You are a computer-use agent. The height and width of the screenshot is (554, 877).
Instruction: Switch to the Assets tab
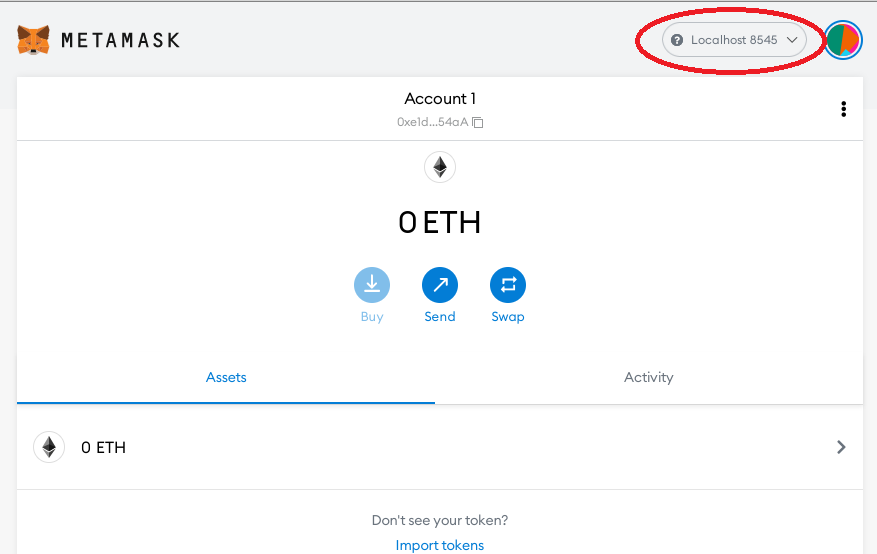click(x=226, y=377)
